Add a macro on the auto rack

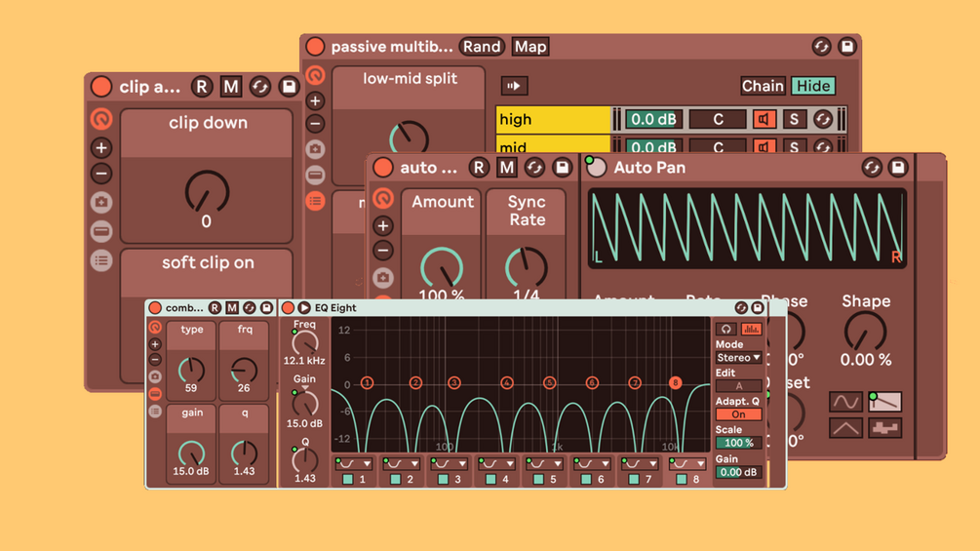(383, 225)
